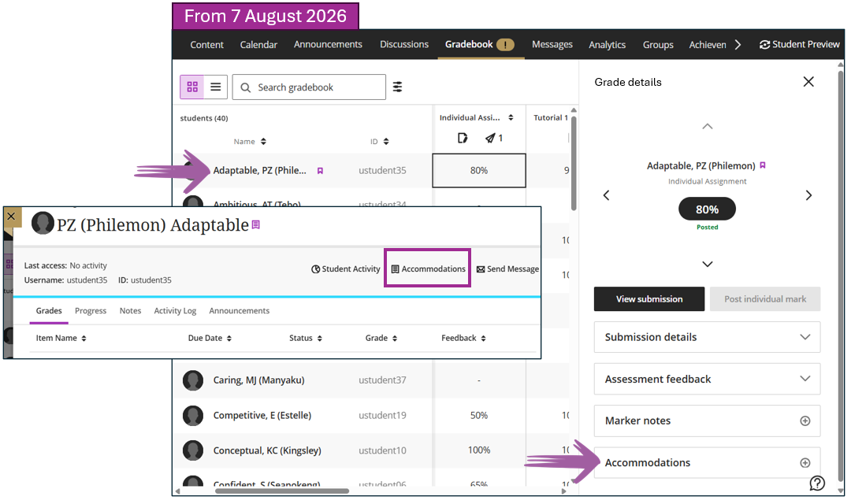Switch to list view in gradebook
This screenshot has height=504, width=851.
(x=215, y=87)
